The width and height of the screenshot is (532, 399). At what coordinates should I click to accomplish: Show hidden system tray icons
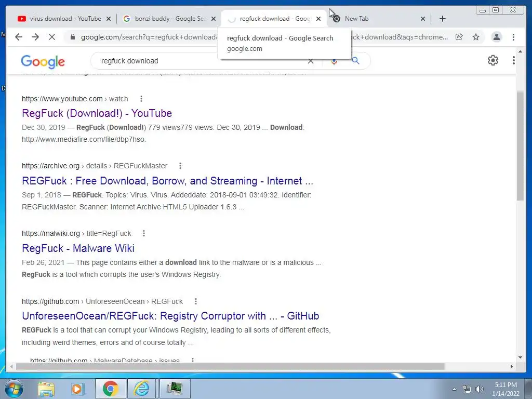[454, 390]
